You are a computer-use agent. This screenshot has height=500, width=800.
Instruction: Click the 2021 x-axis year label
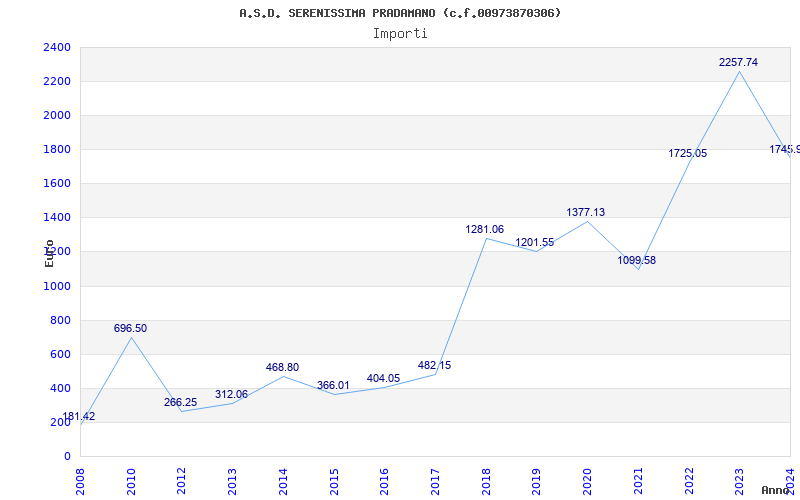[638, 481]
